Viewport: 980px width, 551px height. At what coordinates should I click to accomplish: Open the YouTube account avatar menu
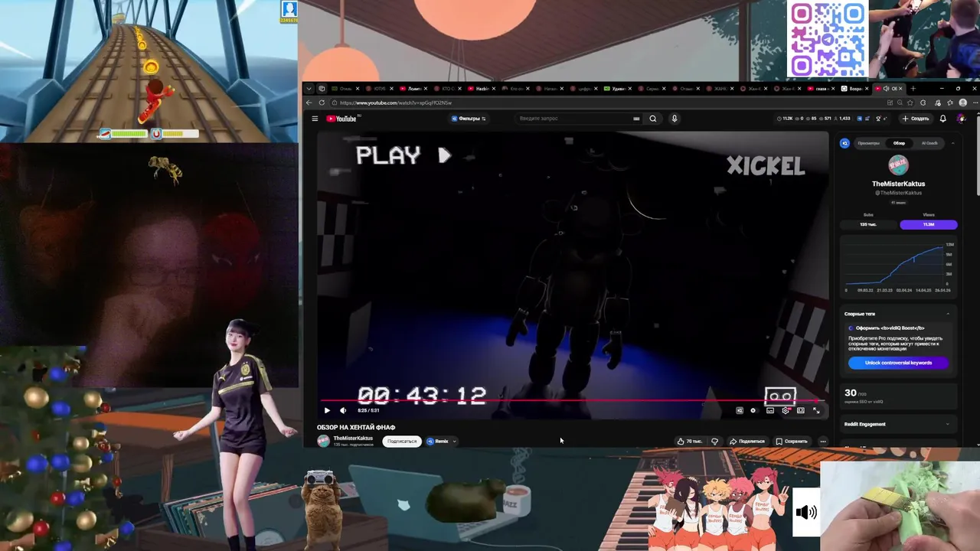pyautogui.click(x=962, y=119)
